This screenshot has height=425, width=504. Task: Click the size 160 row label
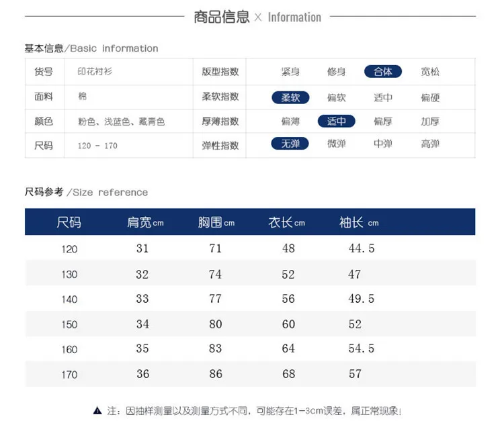[x=69, y=349]
